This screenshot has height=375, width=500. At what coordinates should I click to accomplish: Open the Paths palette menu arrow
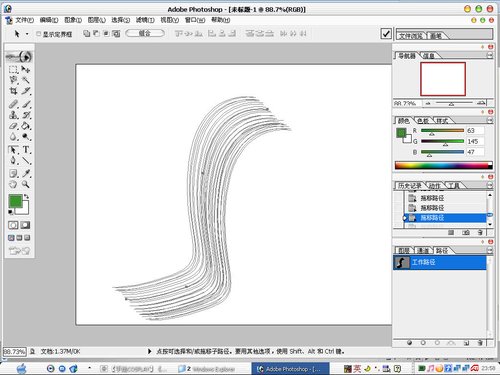490,250
